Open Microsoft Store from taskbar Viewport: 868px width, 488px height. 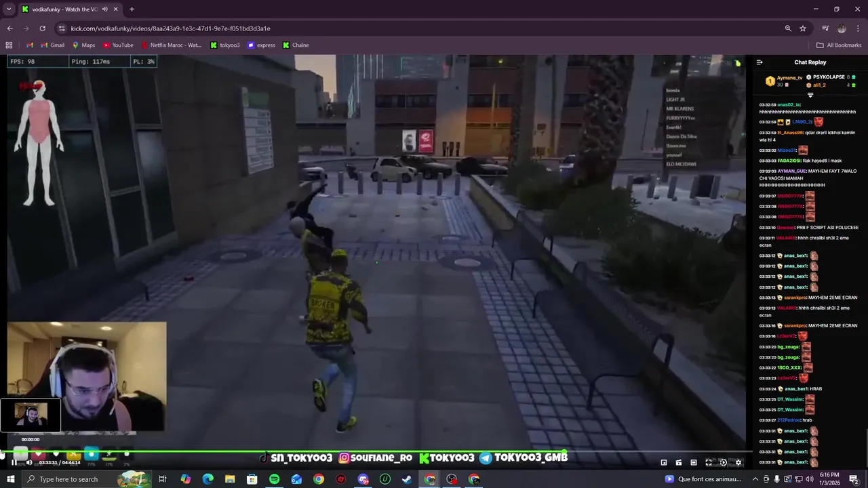(x=252, y=479)
